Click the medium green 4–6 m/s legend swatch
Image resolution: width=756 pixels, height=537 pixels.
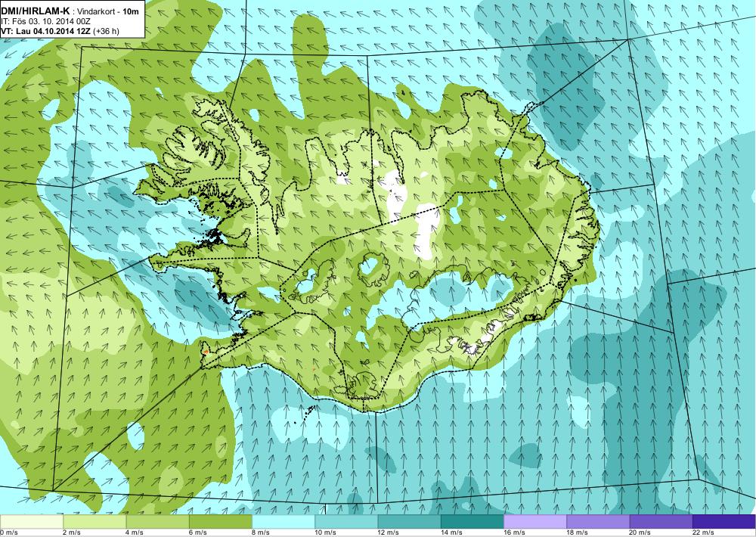(x=158, y=522)
